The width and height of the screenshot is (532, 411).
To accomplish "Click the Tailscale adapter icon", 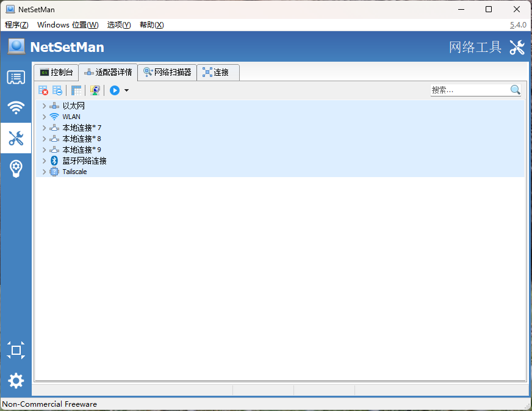I will 54,172.
